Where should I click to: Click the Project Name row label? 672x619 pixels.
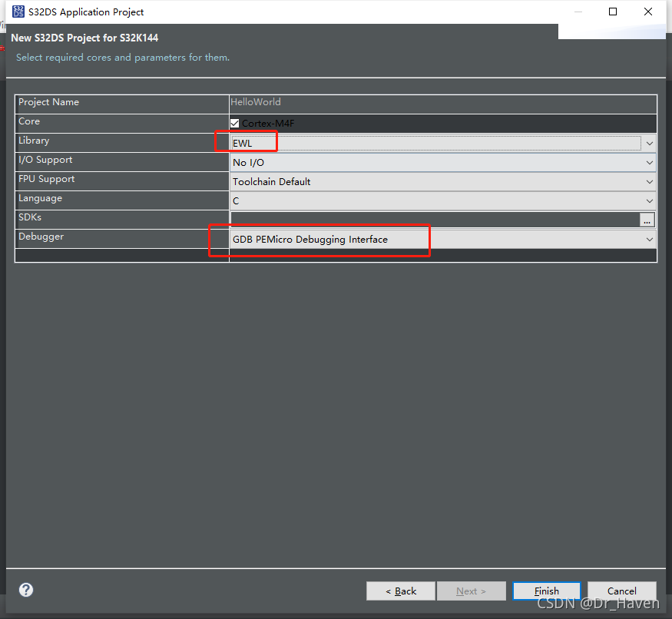pos(49,102)
